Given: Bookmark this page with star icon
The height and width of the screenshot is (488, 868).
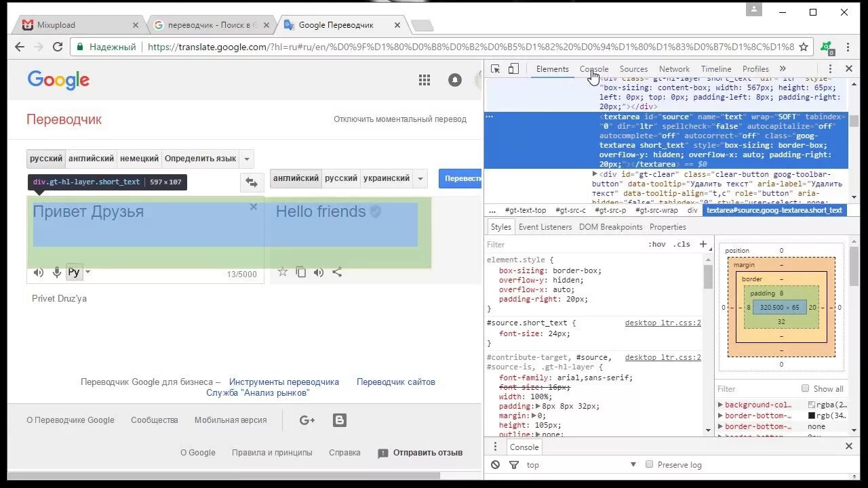Looking at the screenshot, I should (804, 47).
